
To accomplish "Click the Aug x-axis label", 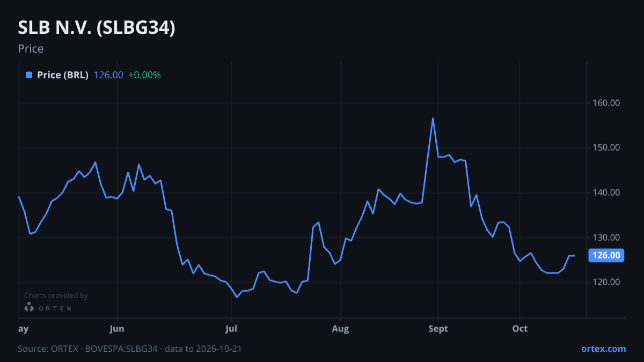I will [340, 328].
